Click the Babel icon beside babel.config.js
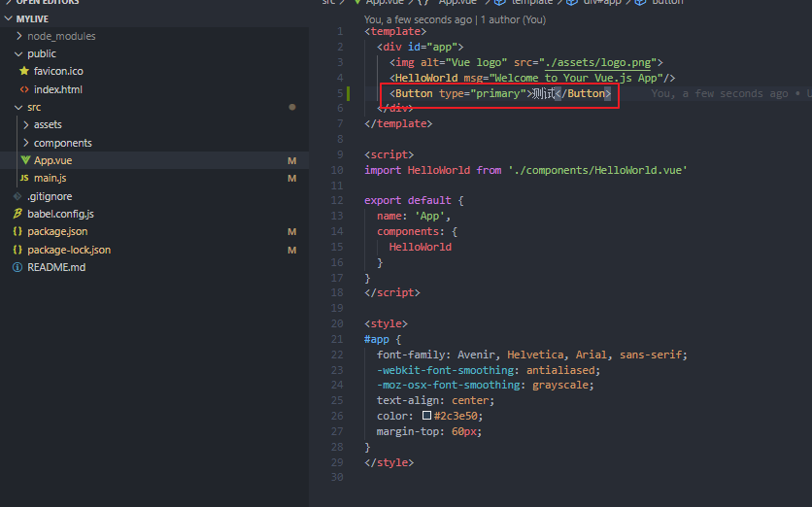Viewport: 812px width, 507px height. coord(17,214)
